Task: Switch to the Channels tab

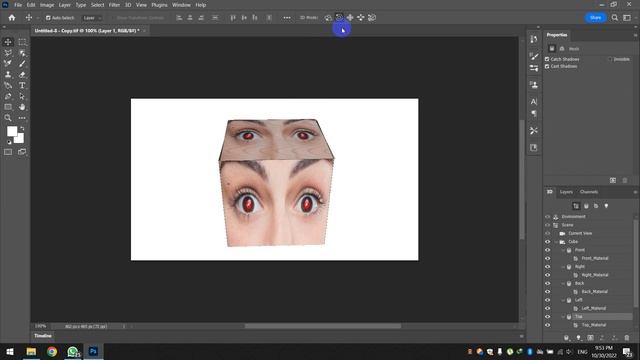Action: (x=589, y=192)
